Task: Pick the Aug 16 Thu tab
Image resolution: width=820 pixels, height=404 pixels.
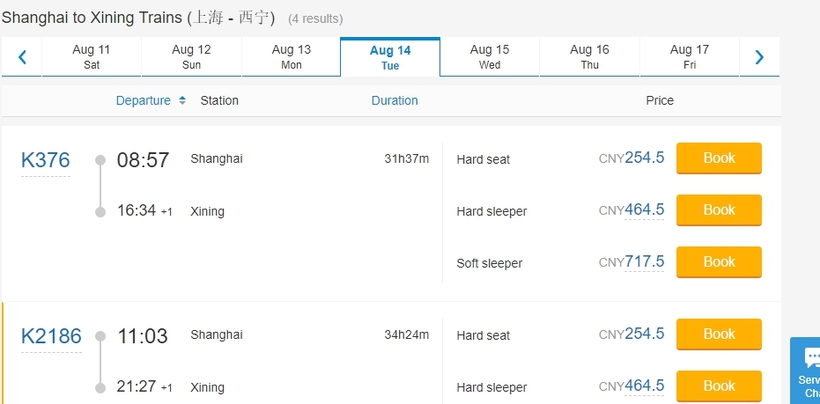Action: [x=589, y=57]
